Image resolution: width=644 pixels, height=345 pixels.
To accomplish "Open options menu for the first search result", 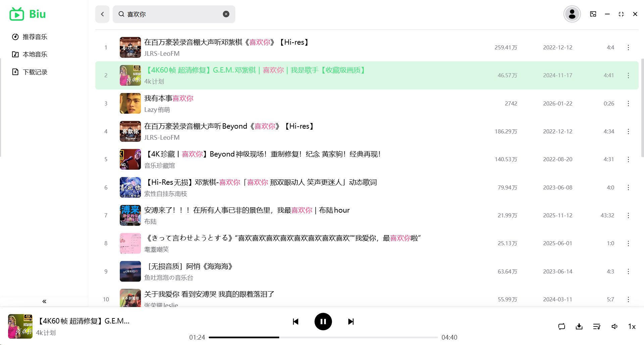I will tap(628, 47).
